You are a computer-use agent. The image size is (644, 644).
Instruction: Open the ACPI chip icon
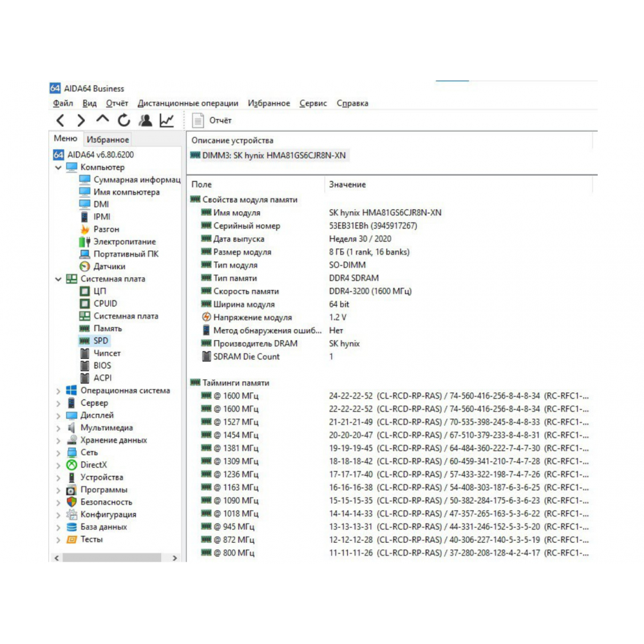click(x=84, y=378)
